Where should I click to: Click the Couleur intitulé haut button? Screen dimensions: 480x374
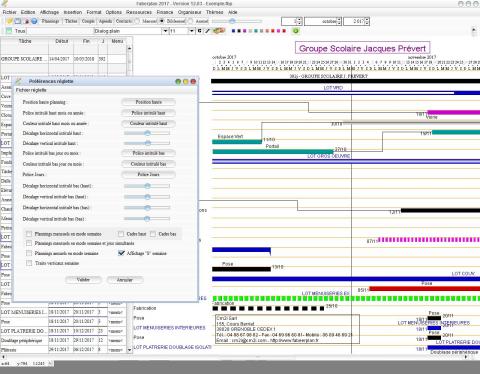tap(148, 123)
